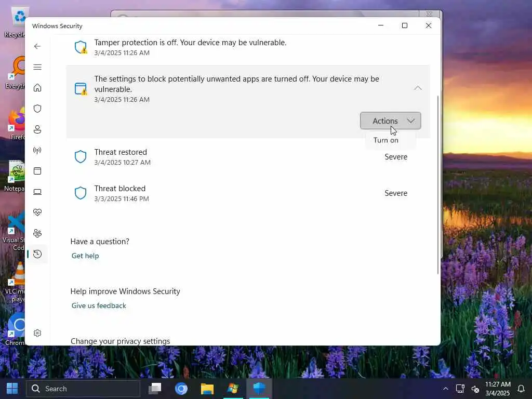
Task: Click Severe label for Threat restored
Action: click(396, 157)
